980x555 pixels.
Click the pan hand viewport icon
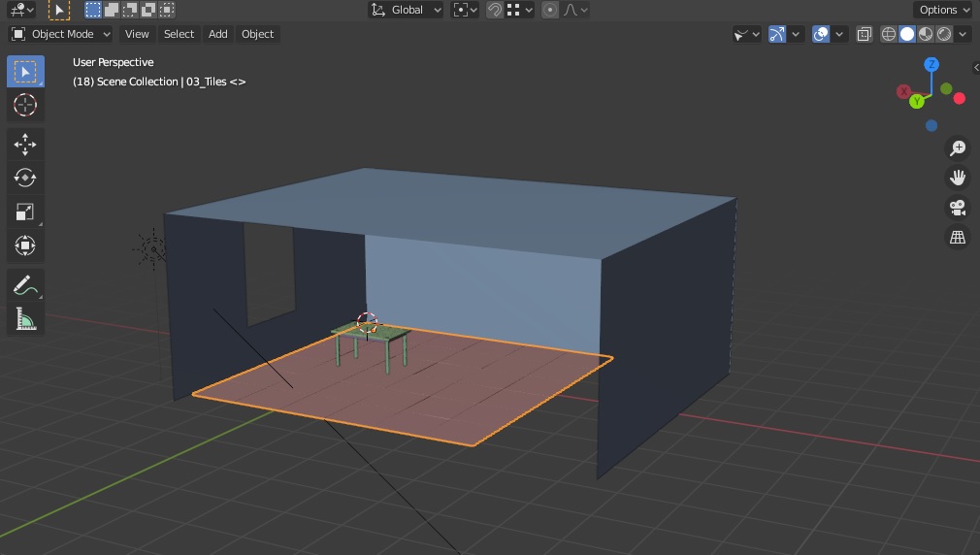point(958,178)
